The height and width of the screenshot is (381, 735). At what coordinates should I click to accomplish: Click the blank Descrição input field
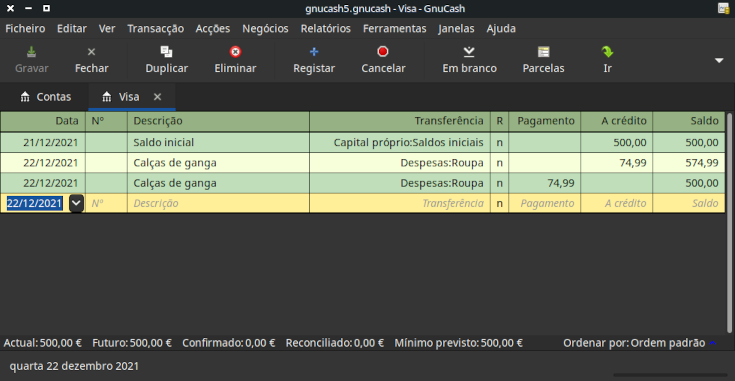point(218,203)
